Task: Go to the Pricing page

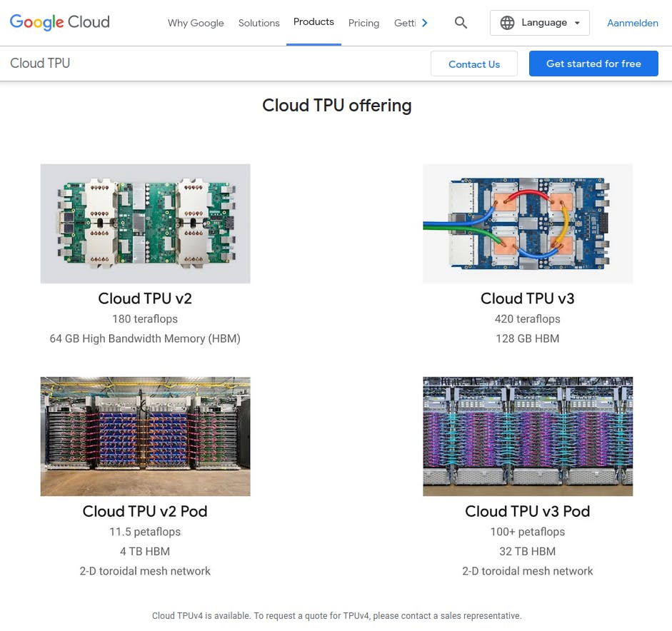Action: coord(363,23)
